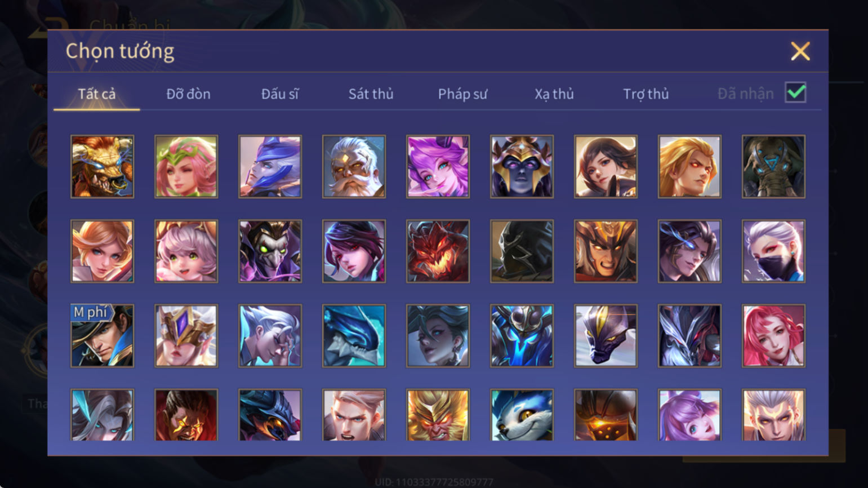Screen dimensions: 868x488
Task: Uncheck the "Đã nhận" checkbox
Action: pyautogui.click(x=795, y=92)
